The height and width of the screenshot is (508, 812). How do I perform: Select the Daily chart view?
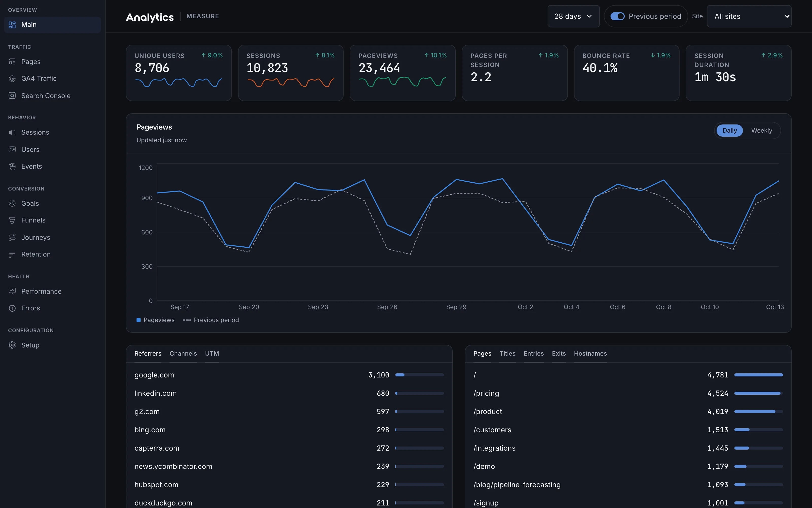730,131
